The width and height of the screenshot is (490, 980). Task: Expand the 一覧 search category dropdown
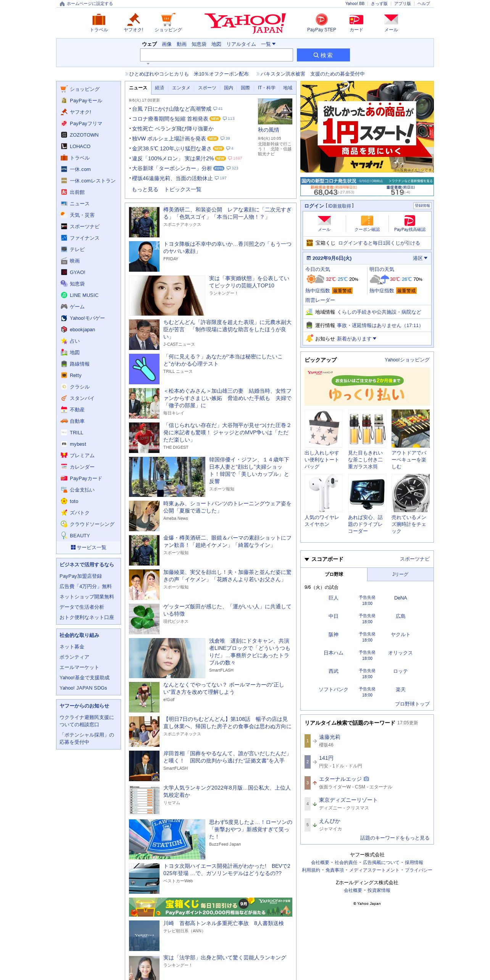(x=268, y=44)
